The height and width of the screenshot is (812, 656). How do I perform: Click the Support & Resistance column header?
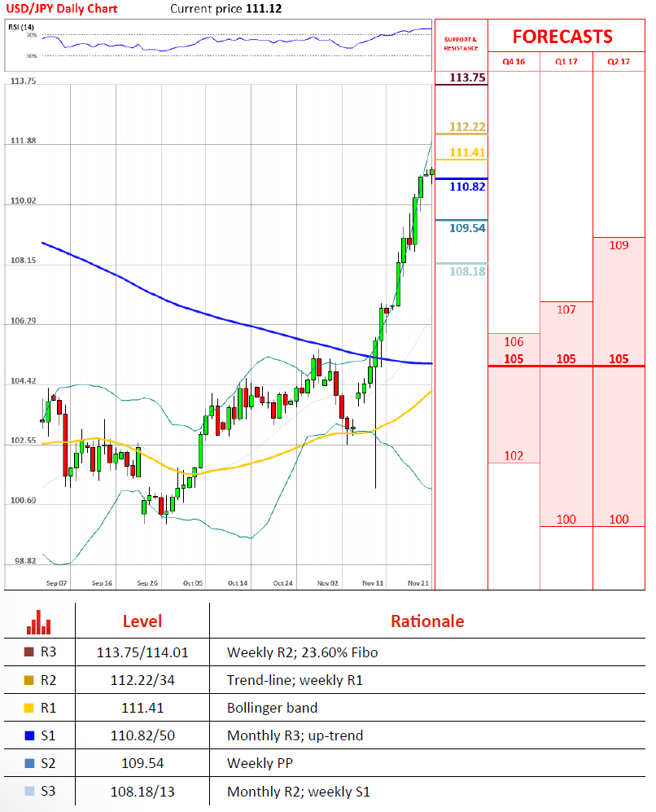click(x=461, y=43)
